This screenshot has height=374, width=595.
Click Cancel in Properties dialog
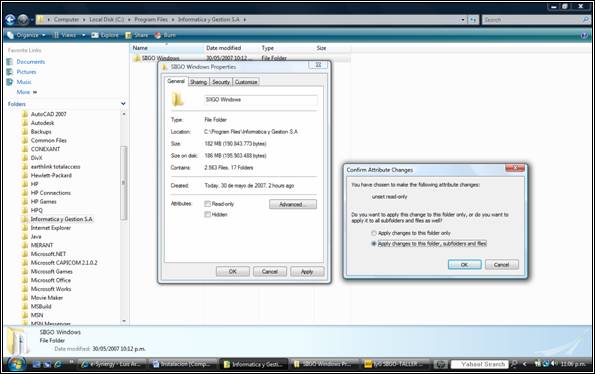click(x=270, y=272)
